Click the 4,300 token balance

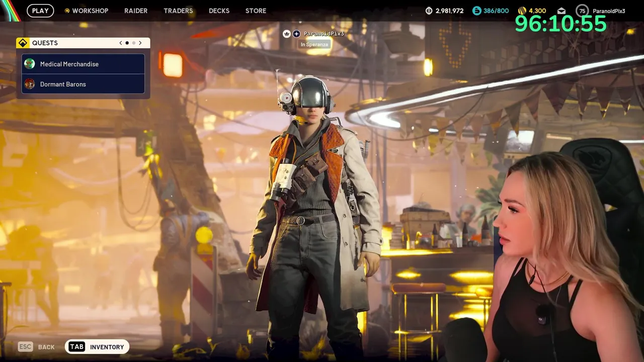coord(537,11)
